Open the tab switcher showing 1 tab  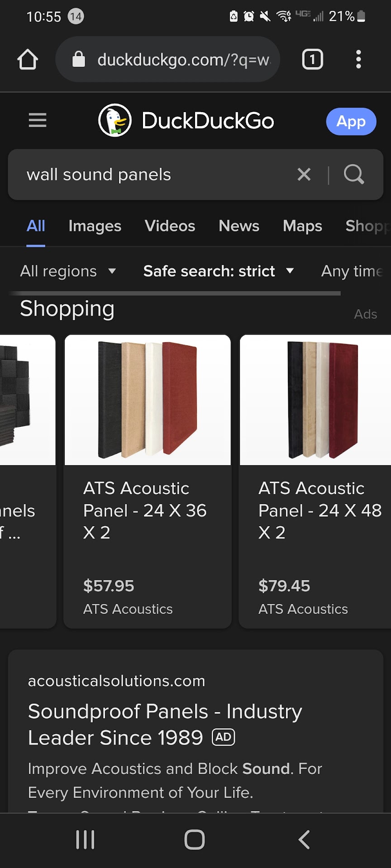tap(312, 59)
